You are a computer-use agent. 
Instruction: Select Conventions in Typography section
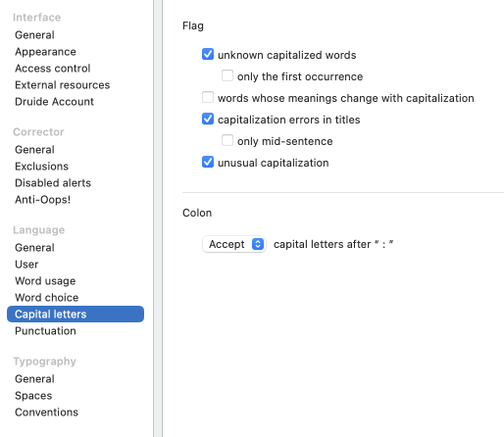[46, 413]
